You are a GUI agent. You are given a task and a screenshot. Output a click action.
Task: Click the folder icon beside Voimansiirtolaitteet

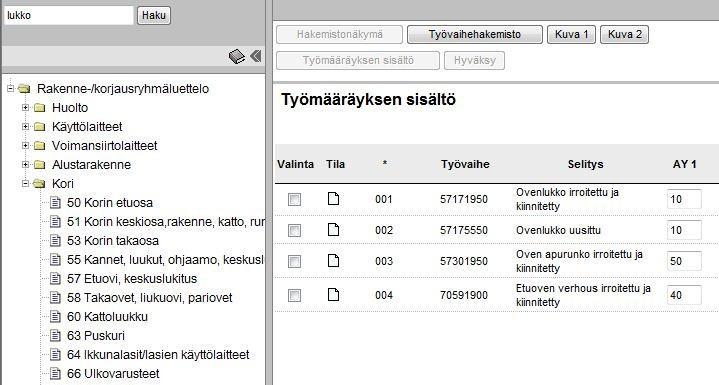[x=40, y=146]
